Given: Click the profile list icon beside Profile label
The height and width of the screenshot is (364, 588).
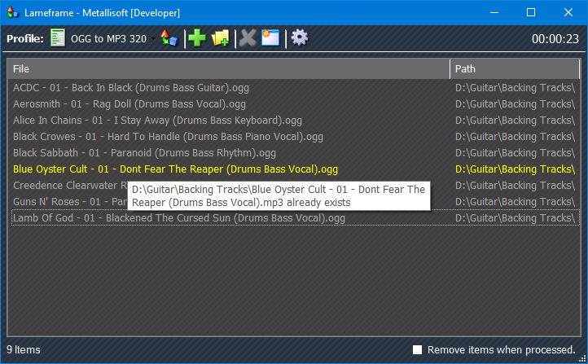Looking at the screenshot, I should (59, 38).
